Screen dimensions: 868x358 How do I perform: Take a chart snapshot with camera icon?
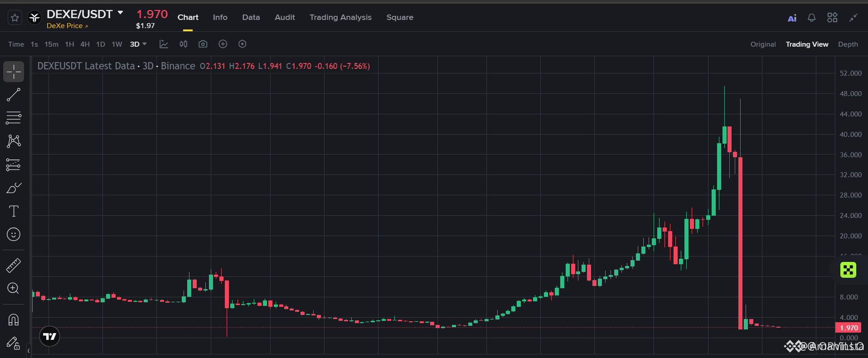[x=203, y=44]
